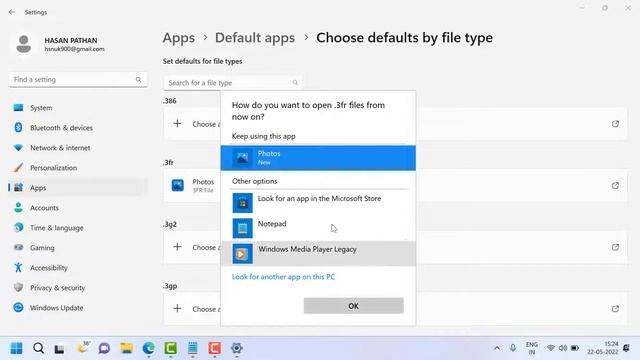640x360 pixels.
Task: Open Windows Update category
Action: [x=78, y=308]
